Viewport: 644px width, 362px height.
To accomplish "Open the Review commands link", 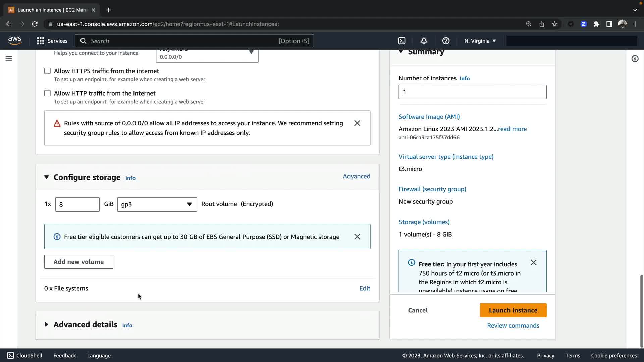I will point(513,326).
